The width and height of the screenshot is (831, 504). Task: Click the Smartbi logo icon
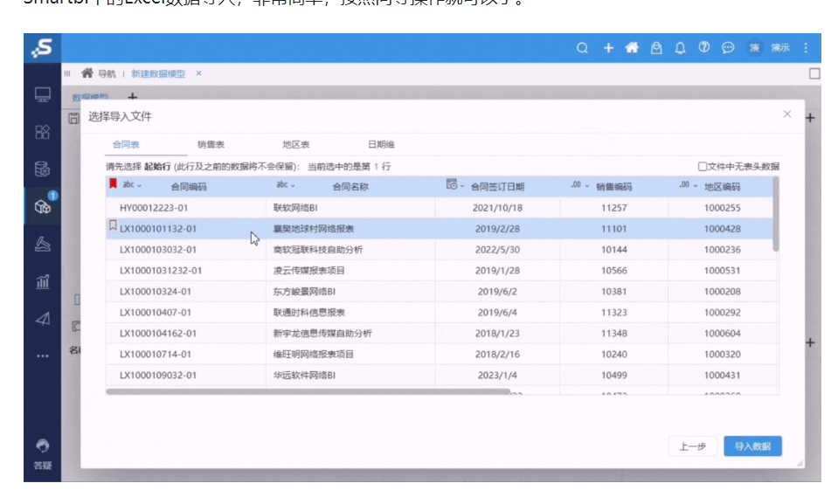(x=42, y=48)
